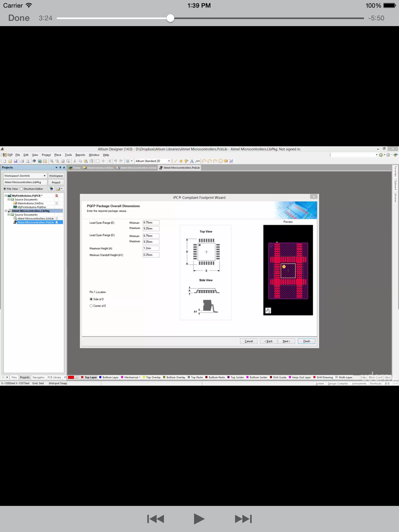Skip to next track in video player
This screenshot has height=532, width=399.
tap(243, 519)
